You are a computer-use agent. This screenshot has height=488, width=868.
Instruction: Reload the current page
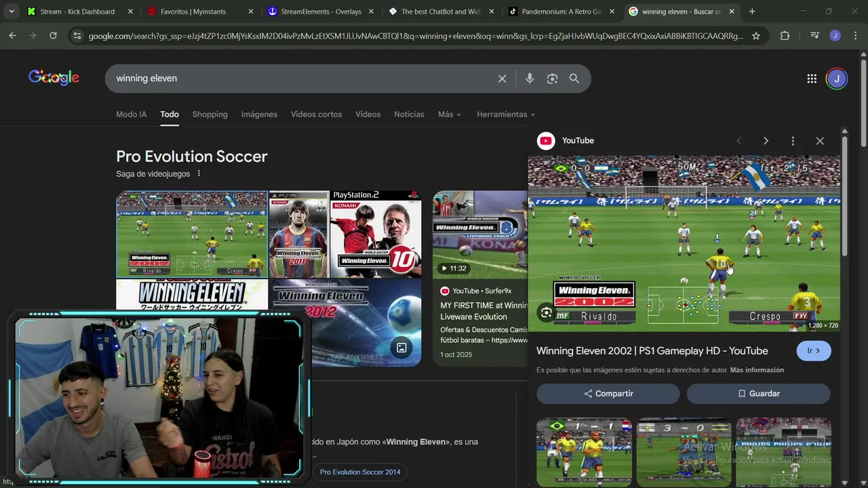(53, 36)
